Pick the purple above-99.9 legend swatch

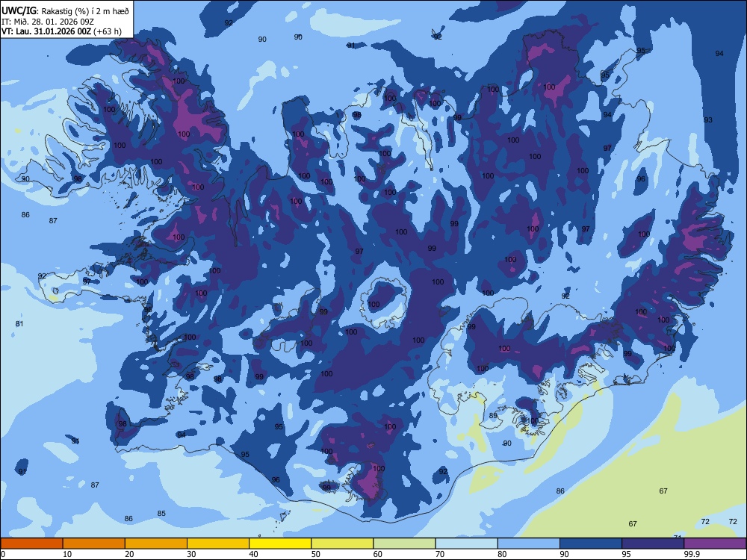tap(715, 544)
